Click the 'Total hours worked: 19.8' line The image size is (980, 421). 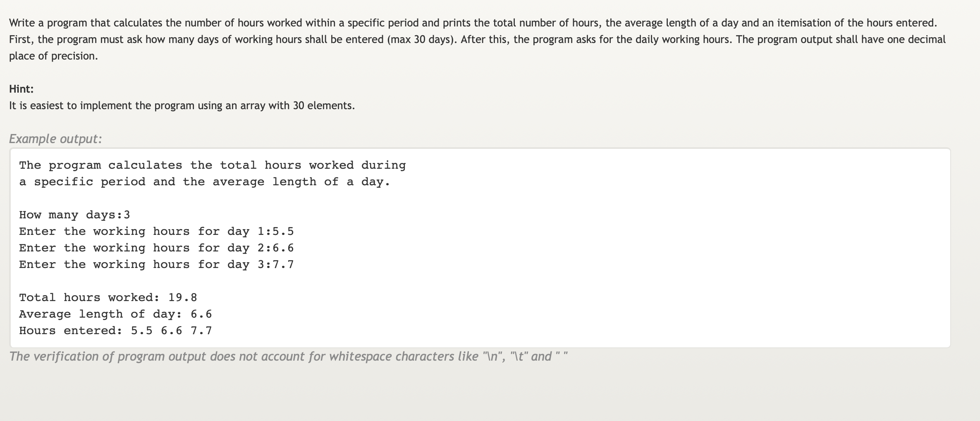[108, 298]
